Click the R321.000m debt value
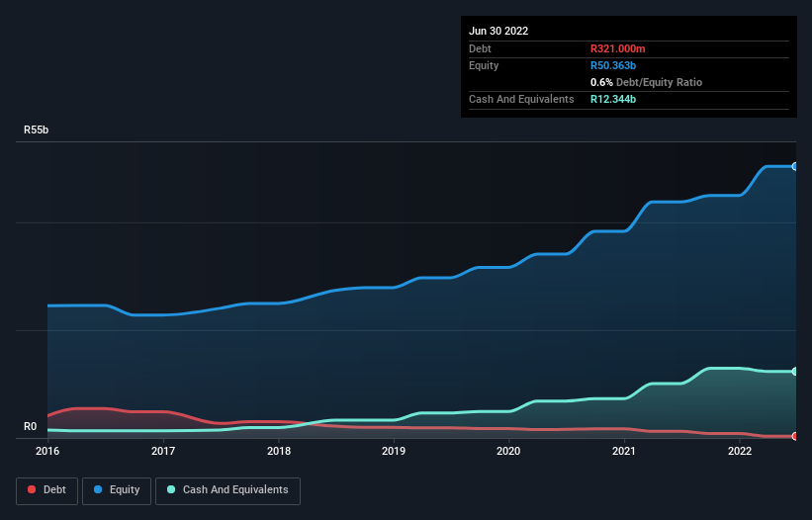 (x=618, y=48)
